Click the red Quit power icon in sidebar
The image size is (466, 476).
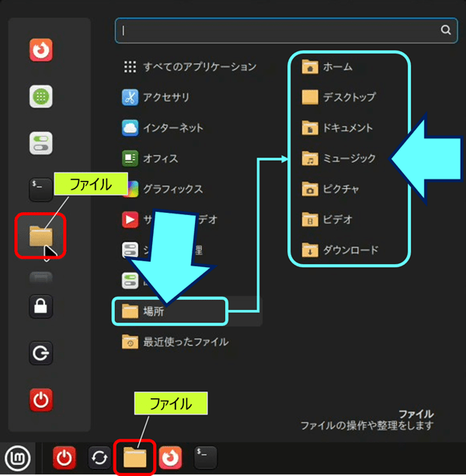tap(41, 400)
